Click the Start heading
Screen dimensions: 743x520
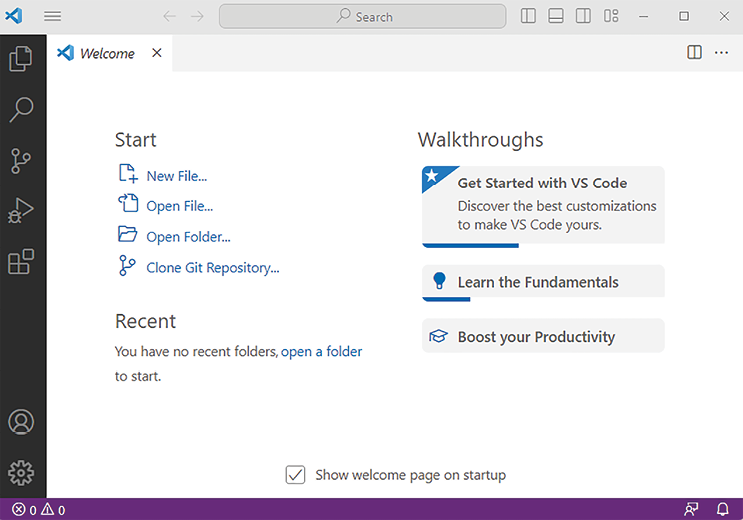pyautogui.click(x=136, y=140)
